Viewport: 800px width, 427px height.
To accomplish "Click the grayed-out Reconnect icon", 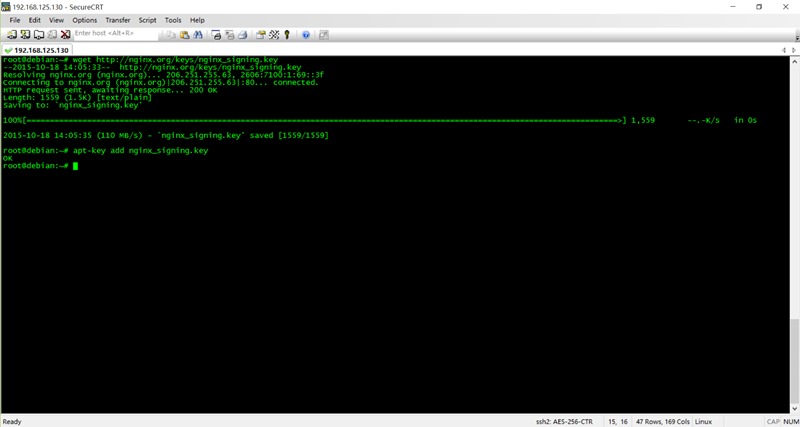I will (x=52, y=35).
